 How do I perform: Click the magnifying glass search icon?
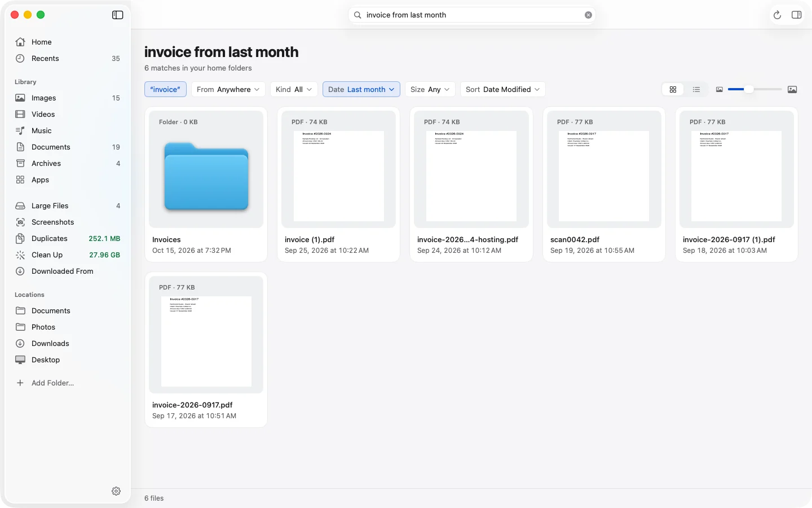point(358,15)
